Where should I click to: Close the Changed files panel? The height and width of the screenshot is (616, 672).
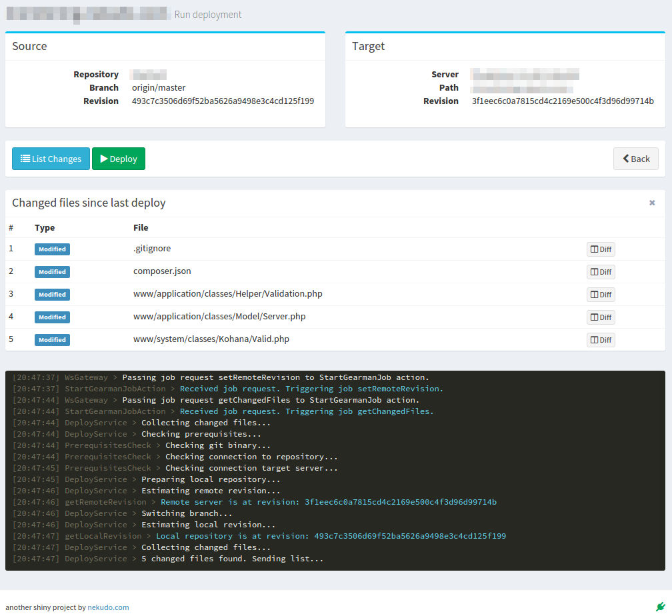(652, 202)
